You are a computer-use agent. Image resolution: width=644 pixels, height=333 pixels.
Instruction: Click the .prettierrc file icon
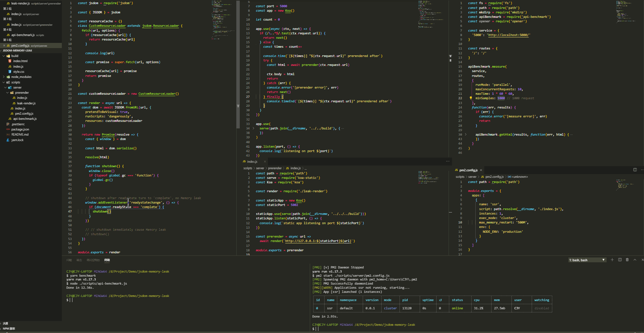8,124
